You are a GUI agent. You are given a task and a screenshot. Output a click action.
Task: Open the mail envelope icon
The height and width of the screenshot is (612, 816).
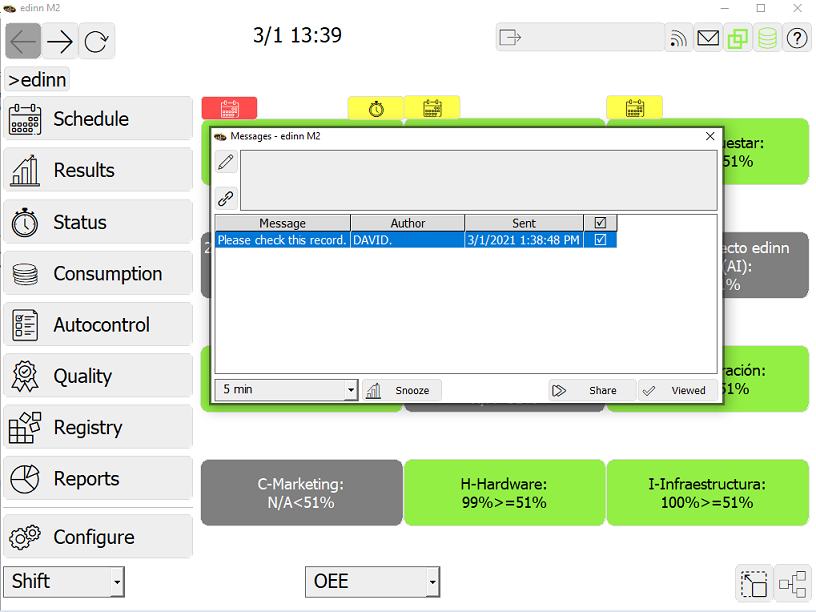[708, 37]
